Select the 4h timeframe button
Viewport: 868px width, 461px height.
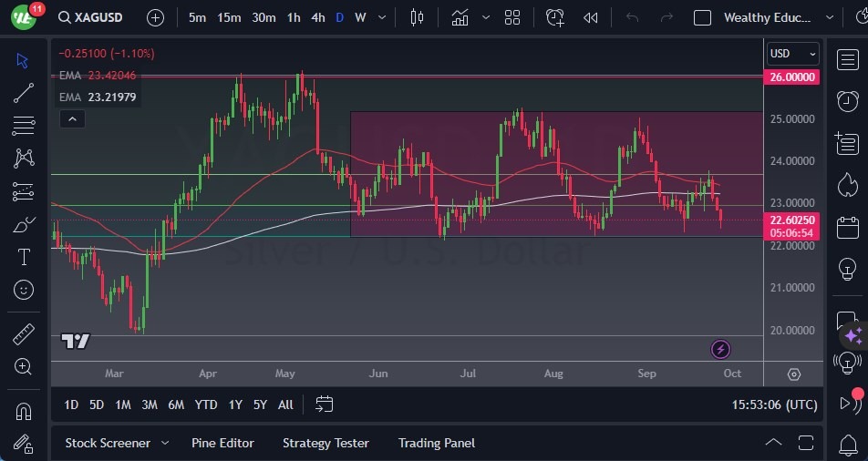click(317, 17)
